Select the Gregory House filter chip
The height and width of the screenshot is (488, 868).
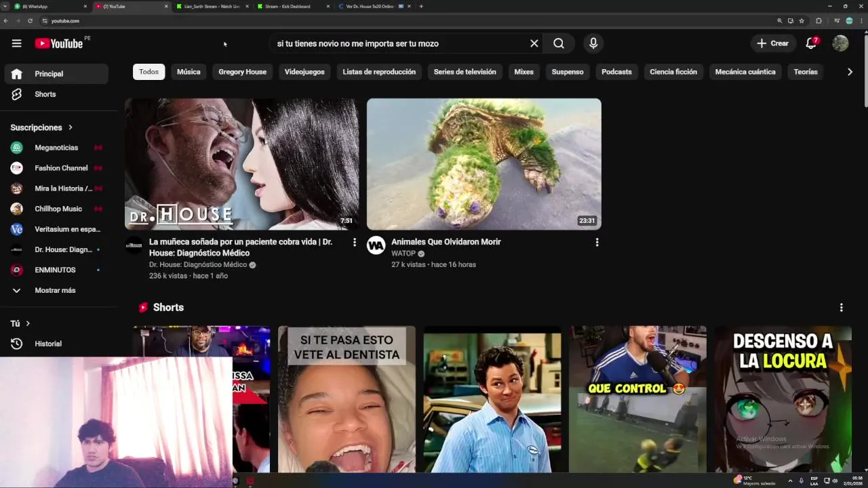[242, 72]
